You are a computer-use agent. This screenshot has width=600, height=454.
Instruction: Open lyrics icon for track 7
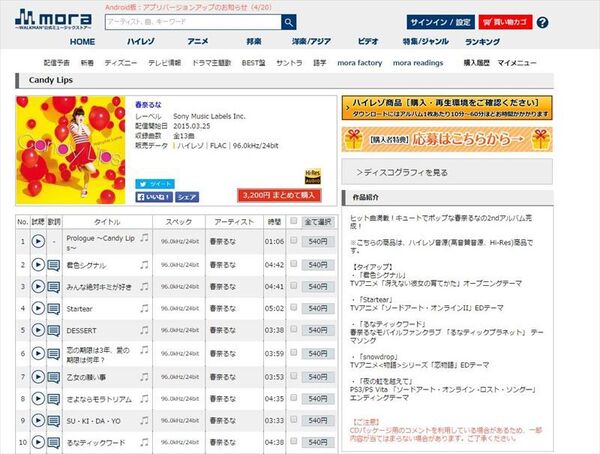(54, 377)
